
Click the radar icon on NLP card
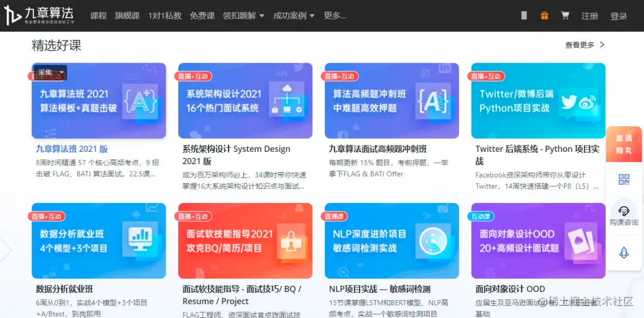434,242
